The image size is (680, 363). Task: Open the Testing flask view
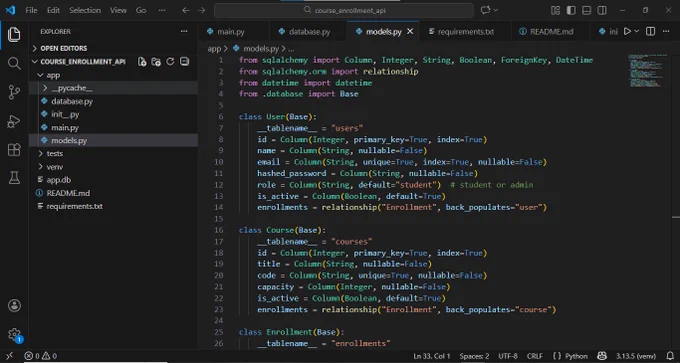coord(14,177)
